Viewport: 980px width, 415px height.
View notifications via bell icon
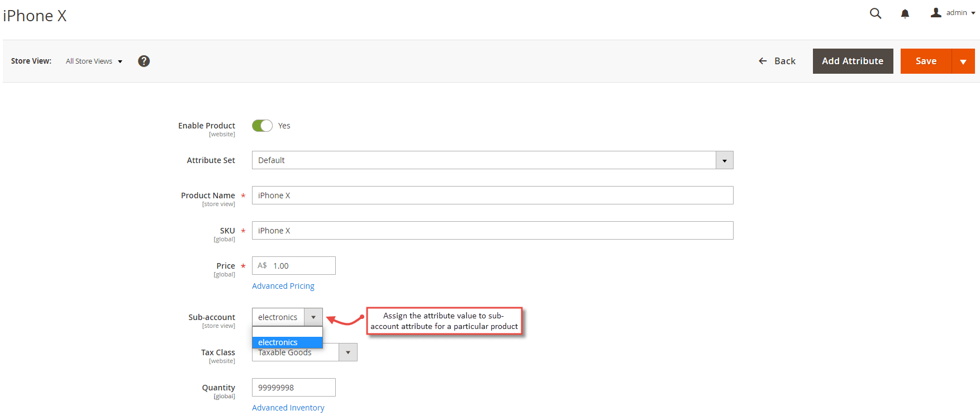click(905, 13)
